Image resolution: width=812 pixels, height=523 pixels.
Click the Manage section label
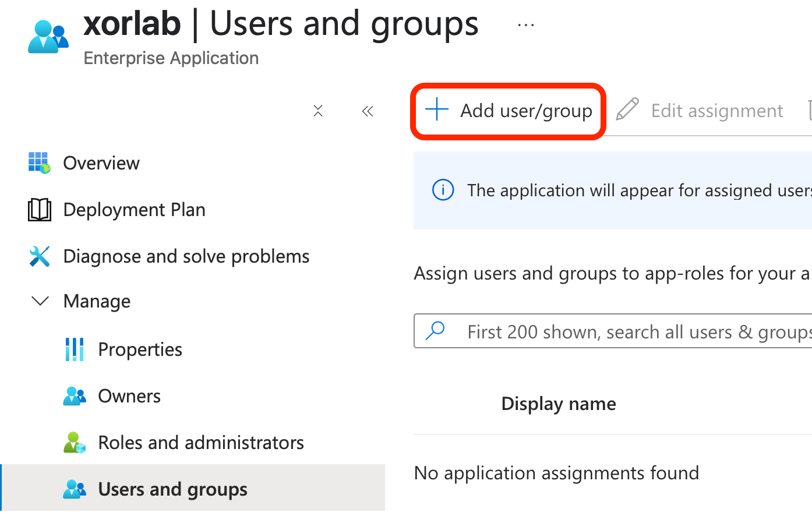97,301
